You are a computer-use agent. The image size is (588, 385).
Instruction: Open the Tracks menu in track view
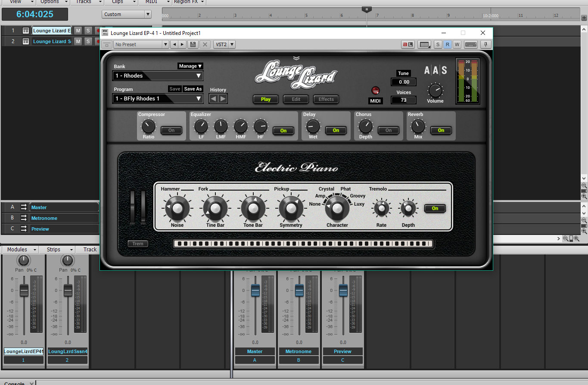87,2
